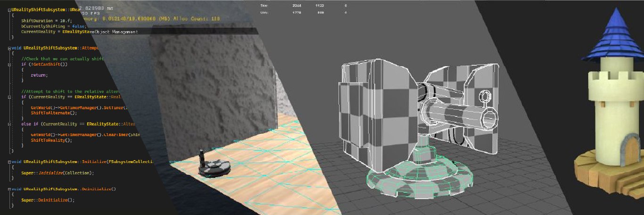The height and width of the screenshot is (215, 644).
Task: Click the //Attempt to shift comment line
Action: [x=71, y=91]
